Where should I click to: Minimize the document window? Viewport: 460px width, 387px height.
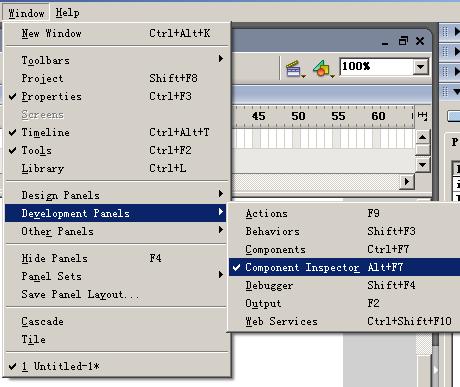point(385,41)
